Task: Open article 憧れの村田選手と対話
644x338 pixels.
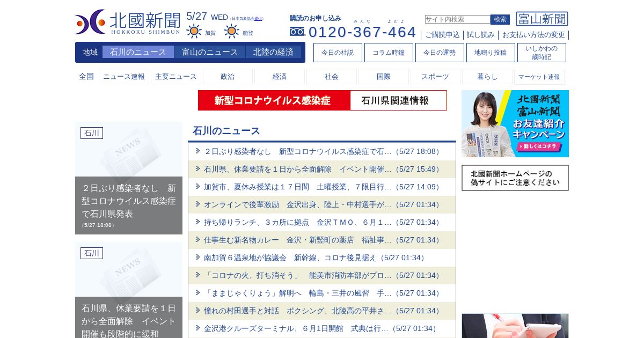Action: pyautogui.click(x=322, y=311)
